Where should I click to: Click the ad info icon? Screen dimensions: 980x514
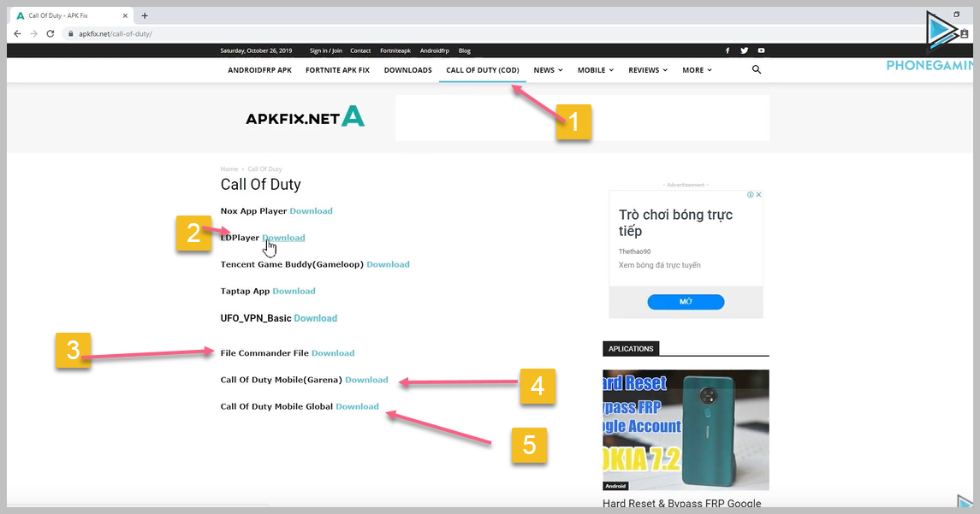pyautogui.click(x=751, y=195)
